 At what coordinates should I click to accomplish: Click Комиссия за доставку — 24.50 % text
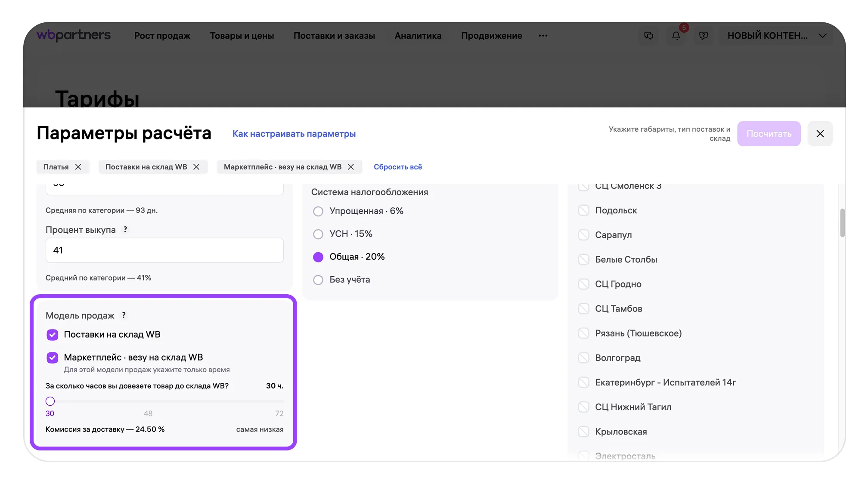[x=105, y=429]
